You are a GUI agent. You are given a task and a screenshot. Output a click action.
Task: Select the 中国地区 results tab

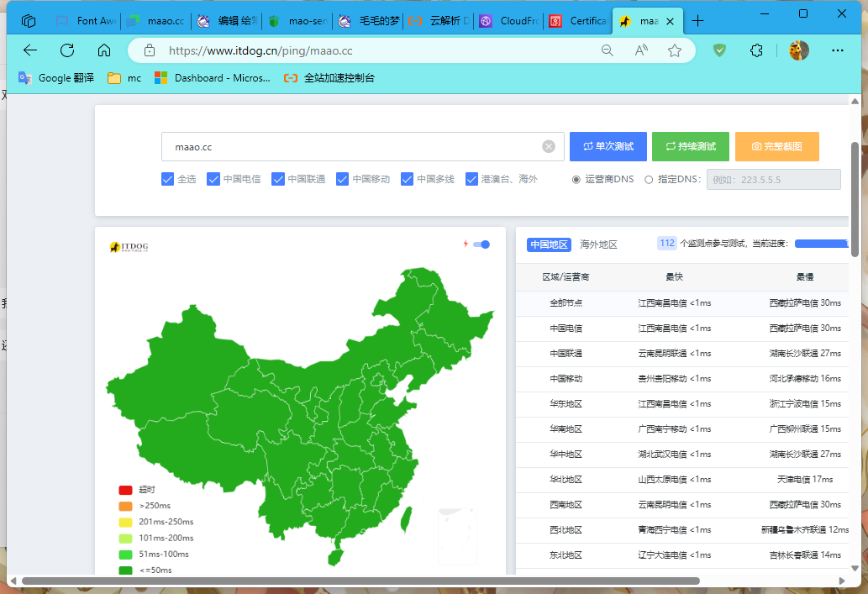(x=549, y=244)
